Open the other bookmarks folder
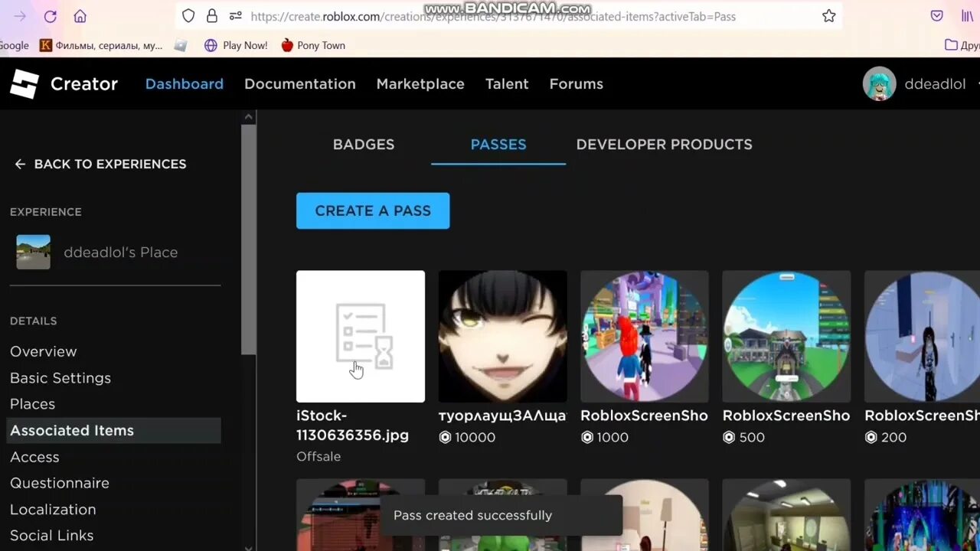Screen dimensions: 980x551 click(x=962, y=45)
